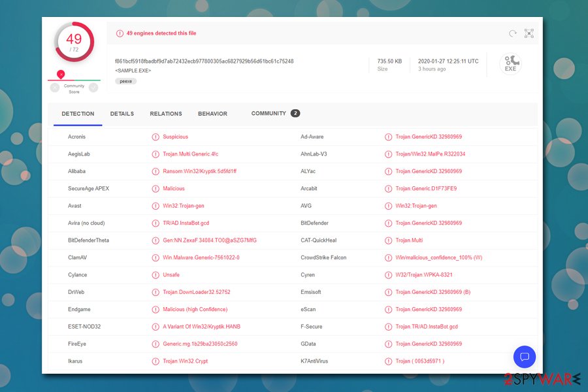
Task: Open the blue chat bubble button
Action: (524, 357)
